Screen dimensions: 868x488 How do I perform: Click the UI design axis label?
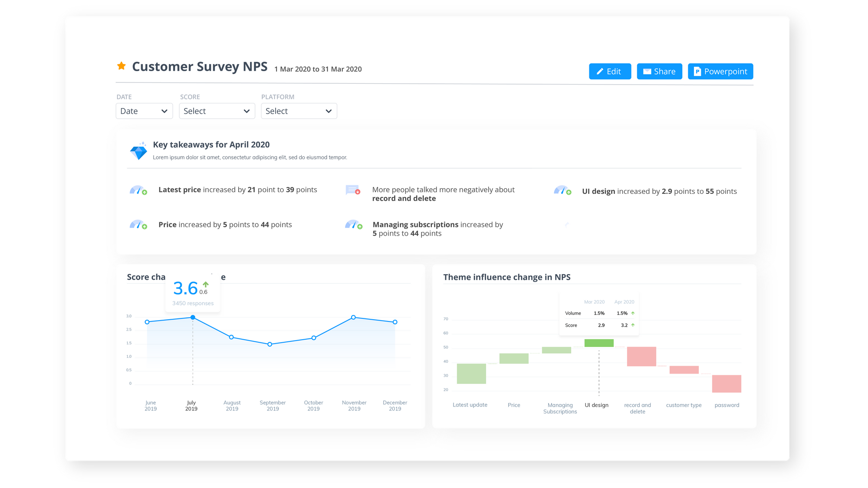tap(597, 405)
